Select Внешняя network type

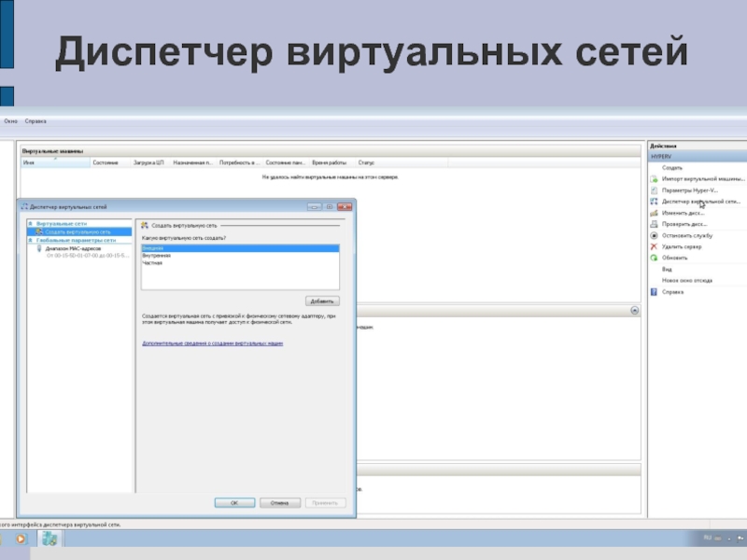[240, 248]
